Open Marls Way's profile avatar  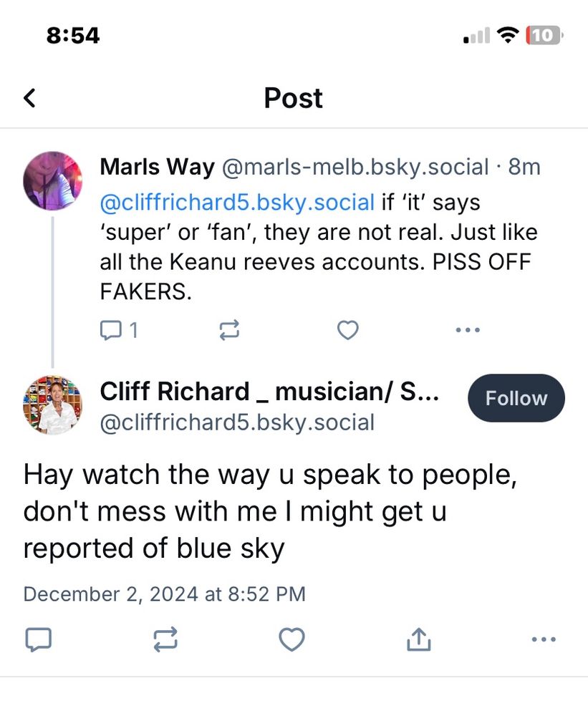coord(52,180)
